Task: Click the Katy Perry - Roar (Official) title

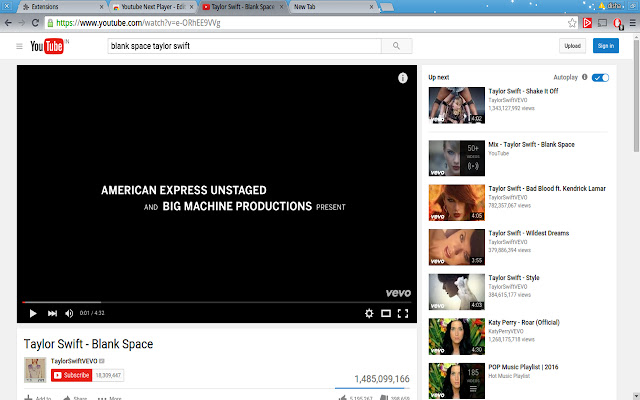Action: coord(524,322)
